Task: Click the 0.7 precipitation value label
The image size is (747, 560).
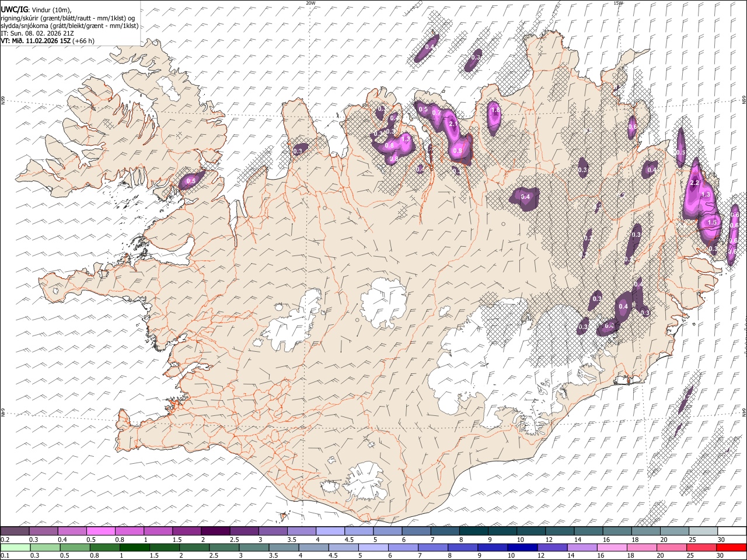Action: click(437, 113)
